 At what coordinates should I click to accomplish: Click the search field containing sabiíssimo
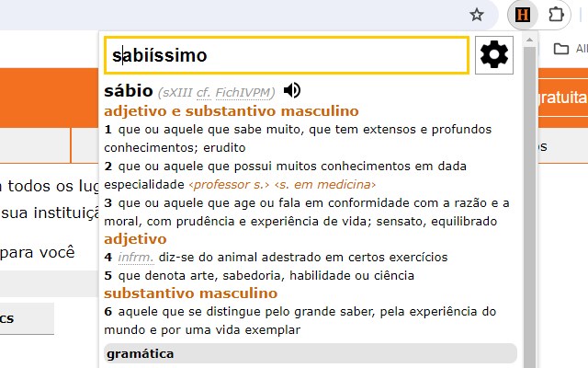coord(286,55)
